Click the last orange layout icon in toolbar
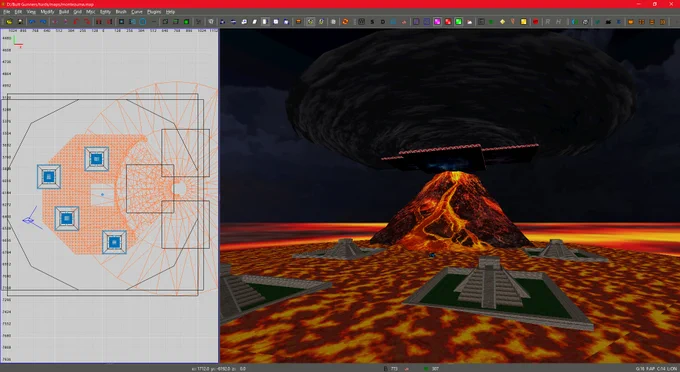 [x=663, y=21]
